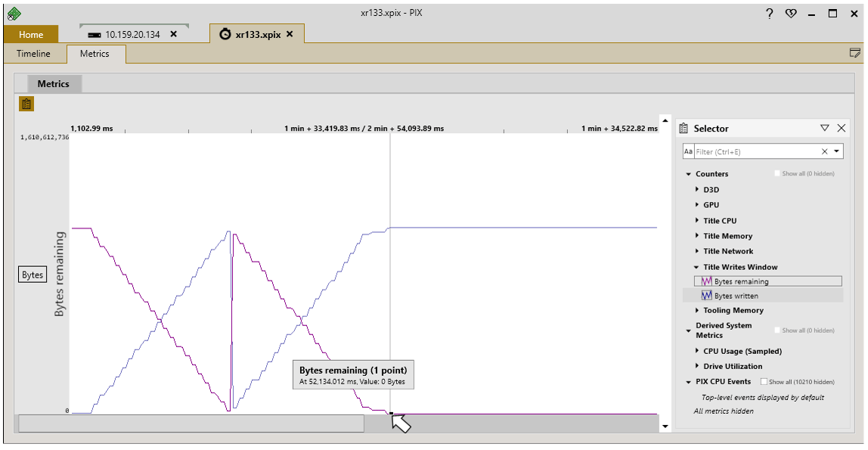
Task: Click the Bytes remaining graph icon
Action: pyautogui.click(x=707, y=281)
